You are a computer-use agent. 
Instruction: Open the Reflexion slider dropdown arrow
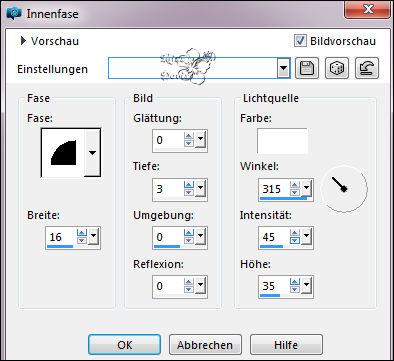[x=200, y=286]
